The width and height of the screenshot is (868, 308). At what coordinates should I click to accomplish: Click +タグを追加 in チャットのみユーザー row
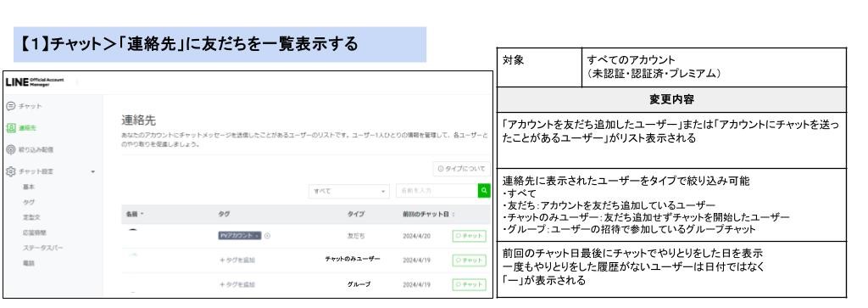coord(237,260)
